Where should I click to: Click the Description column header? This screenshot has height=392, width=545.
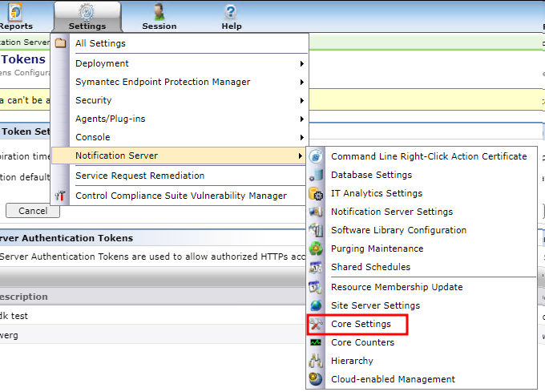[x=152, y=297]
